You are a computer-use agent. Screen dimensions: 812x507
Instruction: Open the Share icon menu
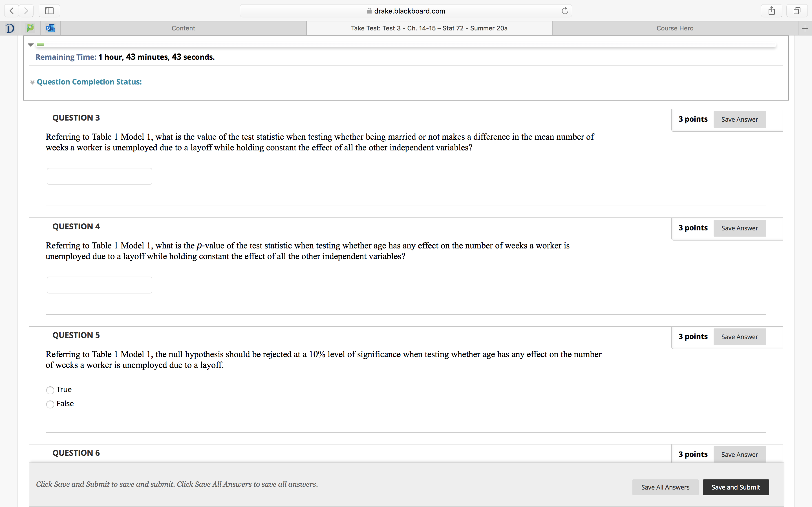click(771, 11)
